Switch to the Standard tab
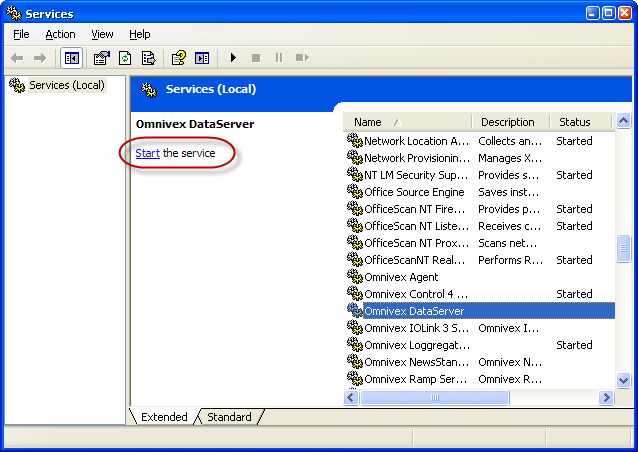 point(229,417)
